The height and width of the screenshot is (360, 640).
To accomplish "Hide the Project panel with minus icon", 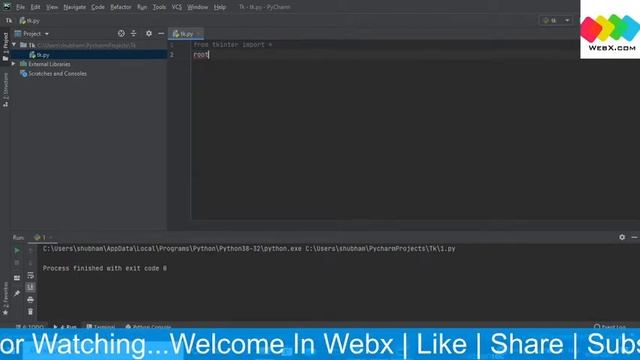I will (x=161, y=33).
